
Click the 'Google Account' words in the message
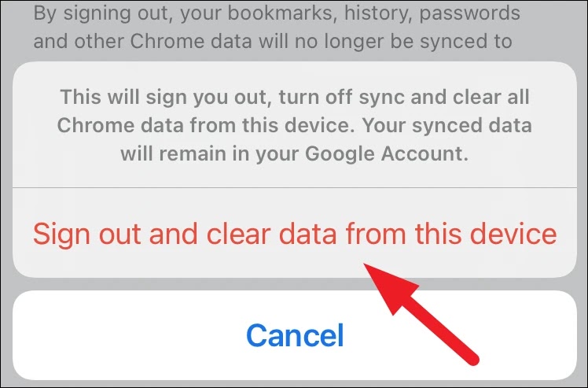[386, 153]
